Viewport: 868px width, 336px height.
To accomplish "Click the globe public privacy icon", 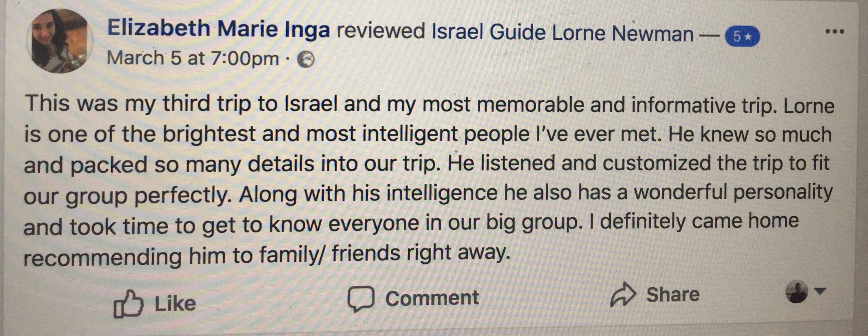I will pos(305,60).
